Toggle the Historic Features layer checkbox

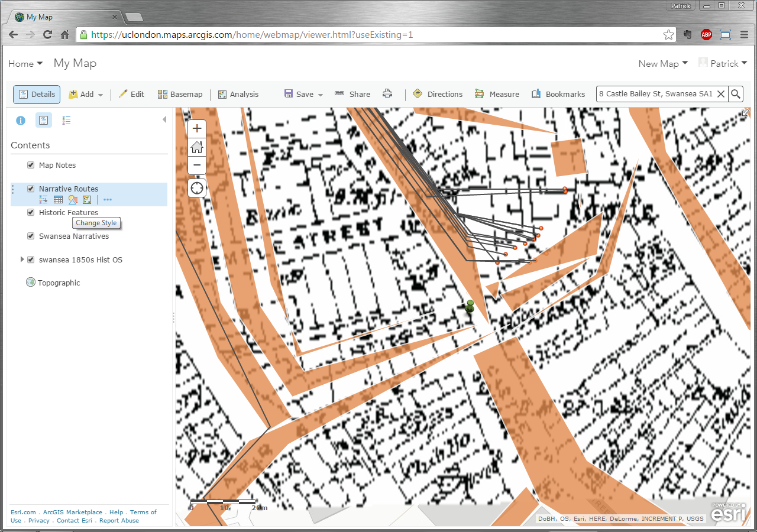31,213
